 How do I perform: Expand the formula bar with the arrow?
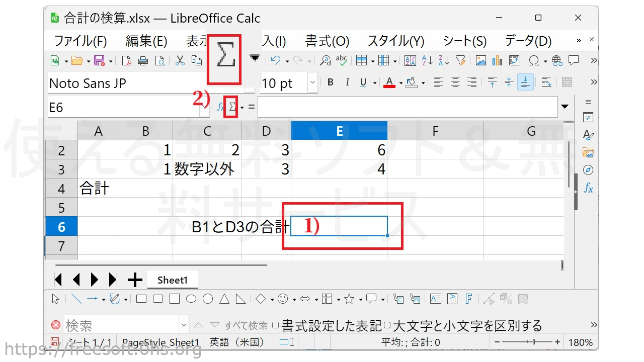565,107
